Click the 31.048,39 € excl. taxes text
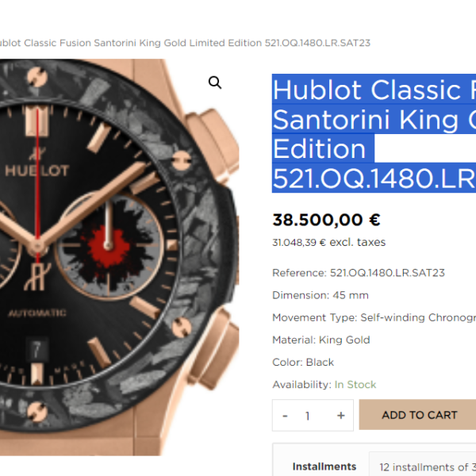This screenshot has width=476, height=476. click(x=328, y=242)
